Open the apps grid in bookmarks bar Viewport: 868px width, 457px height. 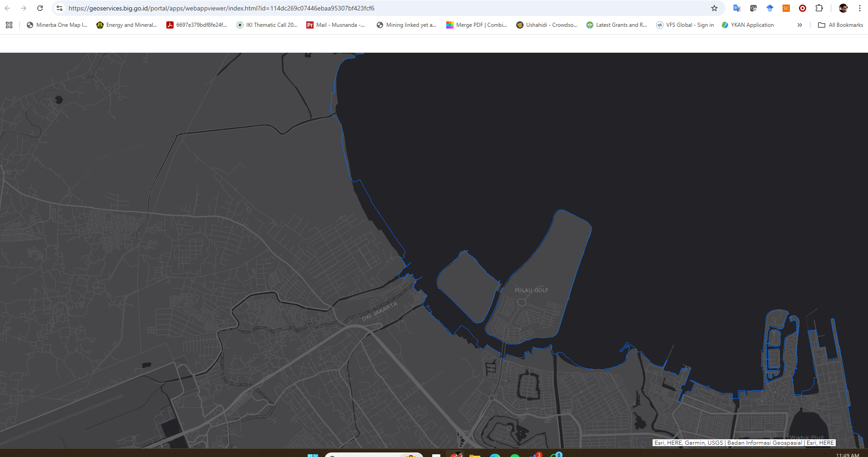pos(9,25)
